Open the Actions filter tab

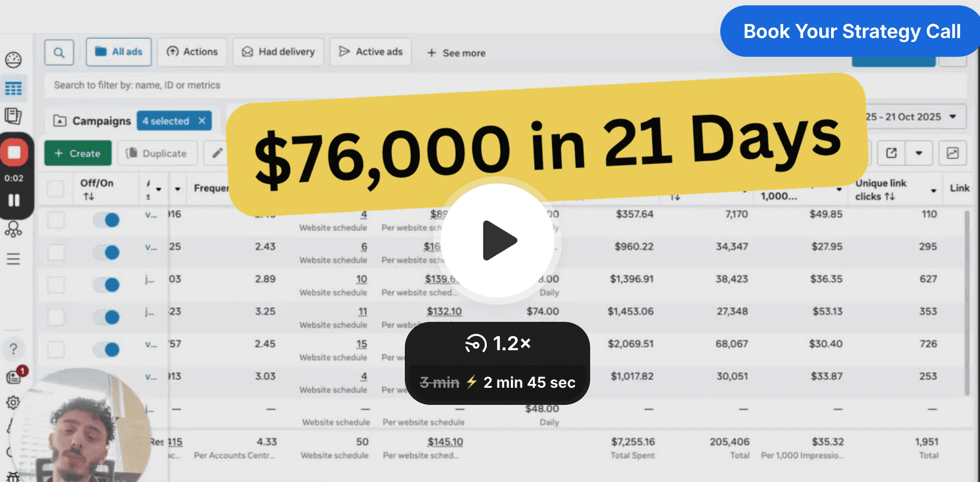[x=192, y=52]
